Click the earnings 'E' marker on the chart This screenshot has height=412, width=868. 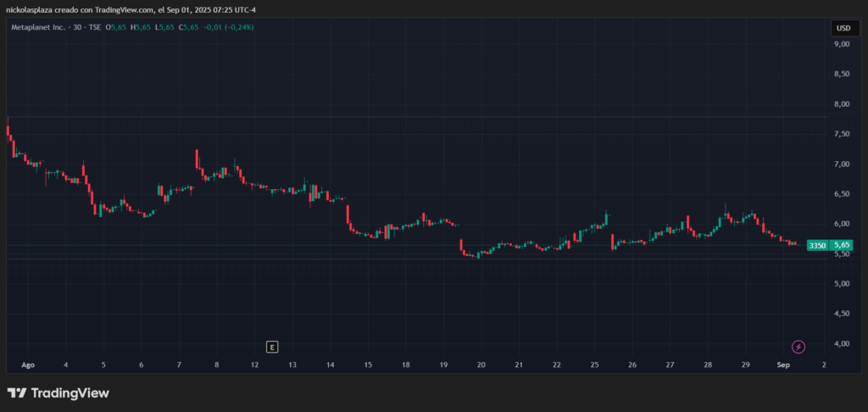point(271,347)
